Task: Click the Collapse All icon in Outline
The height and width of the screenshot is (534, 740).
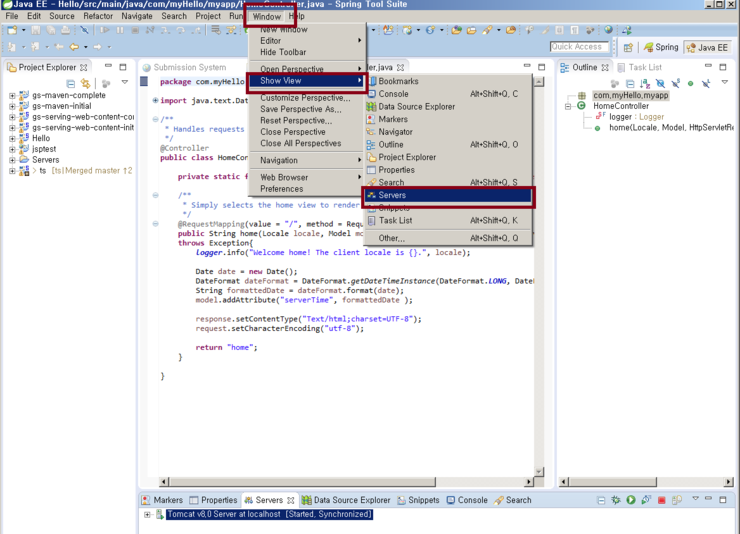Action: (x=630, y=84)
